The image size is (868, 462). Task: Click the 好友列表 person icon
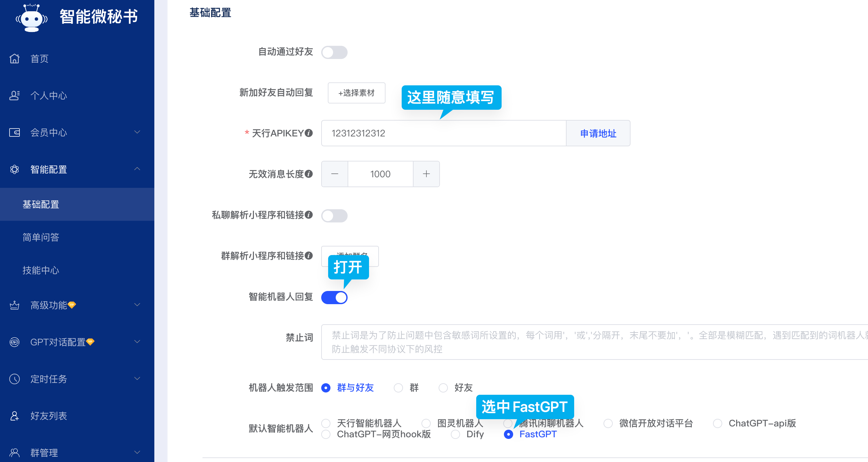click(x=15, y=416)
